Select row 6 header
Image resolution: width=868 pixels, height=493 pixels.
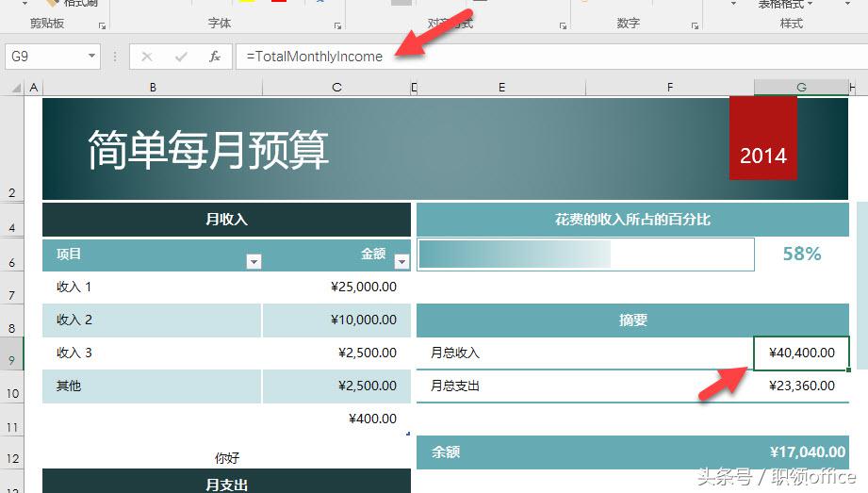(x=11, y=255)
